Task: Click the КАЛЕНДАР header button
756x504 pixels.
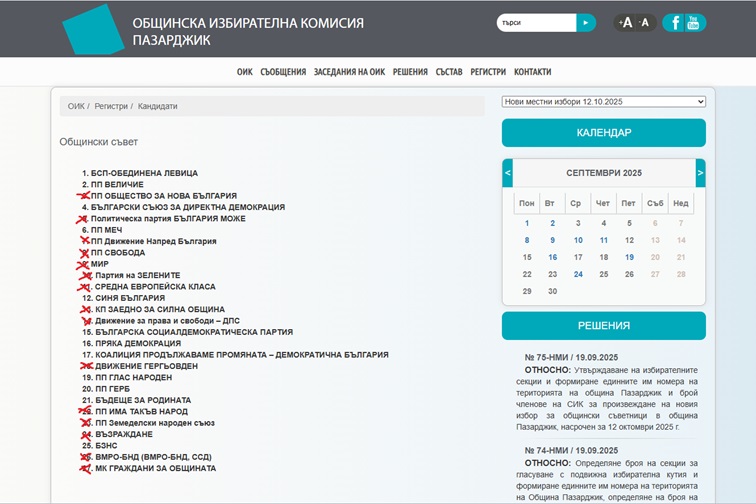Action: click(603, 133)
